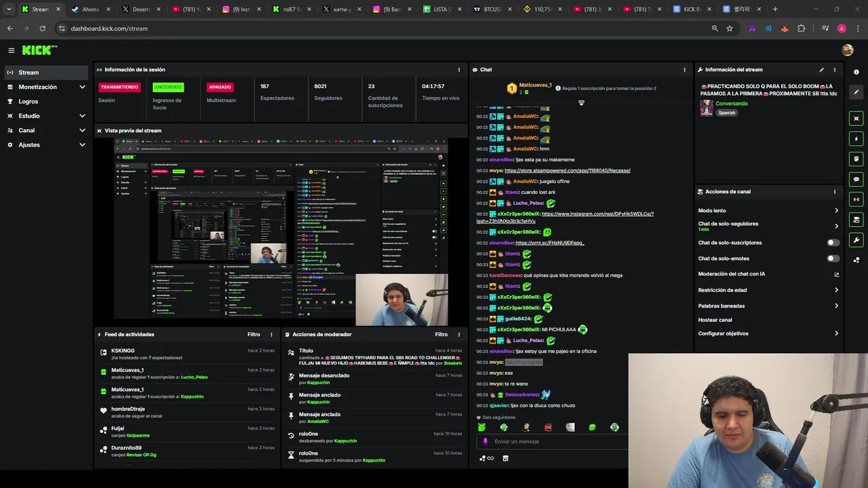
Task: Toggle the note widget icon in the right sidebar
Action: [856, 159]
